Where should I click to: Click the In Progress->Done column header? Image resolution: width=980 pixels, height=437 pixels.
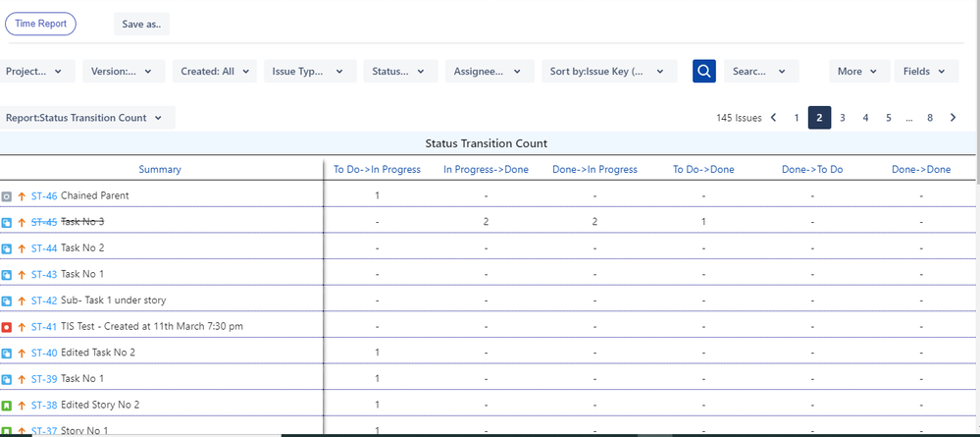(x=486, y=169)
